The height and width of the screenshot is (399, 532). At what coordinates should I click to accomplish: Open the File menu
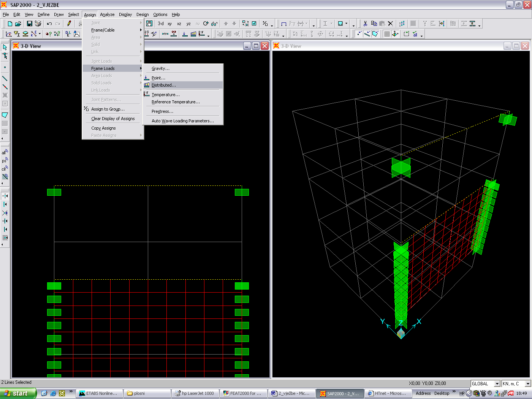[6, 14]
